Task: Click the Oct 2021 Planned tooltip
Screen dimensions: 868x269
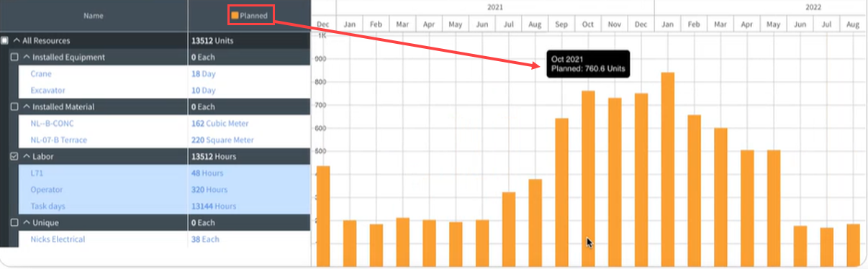Action: tap(588, 64)
